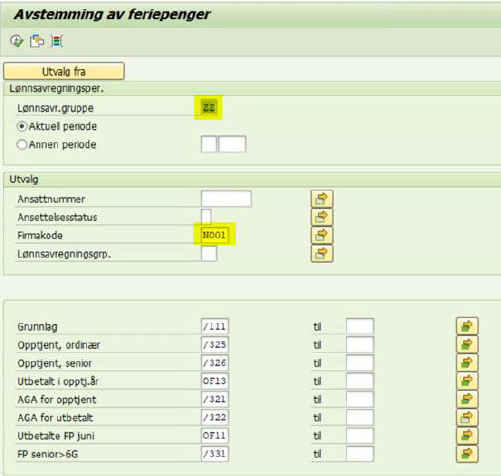
Task: Click the FP senior>6G field /331
Action: [215, 454]
